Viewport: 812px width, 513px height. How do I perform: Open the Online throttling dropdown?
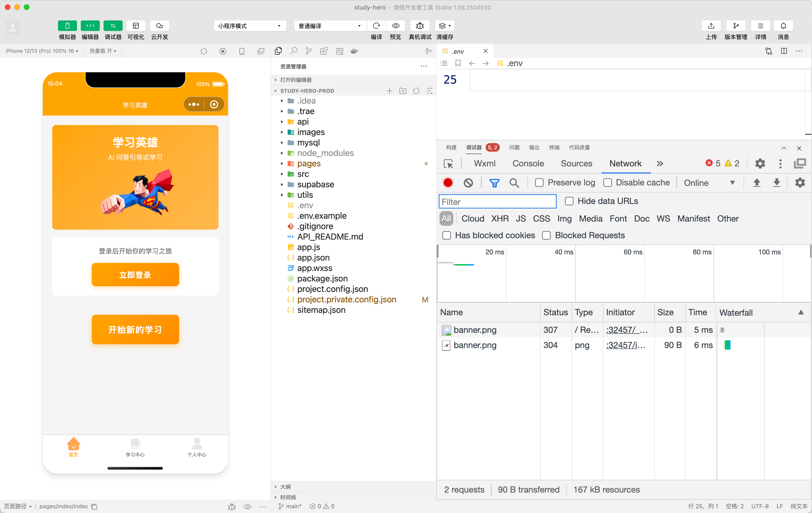(708, 183)
